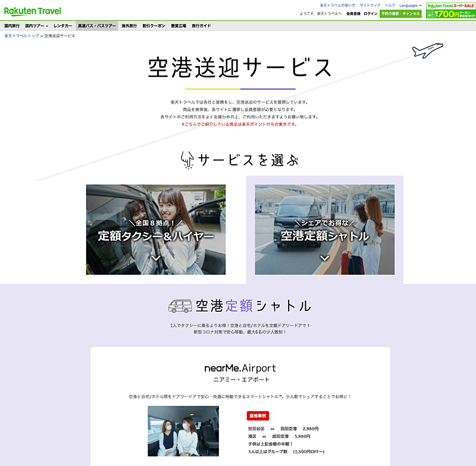Screen dimensions: 476x466
Task: Select 空港定額シャトル service card
Action: [x=325, y=230]
